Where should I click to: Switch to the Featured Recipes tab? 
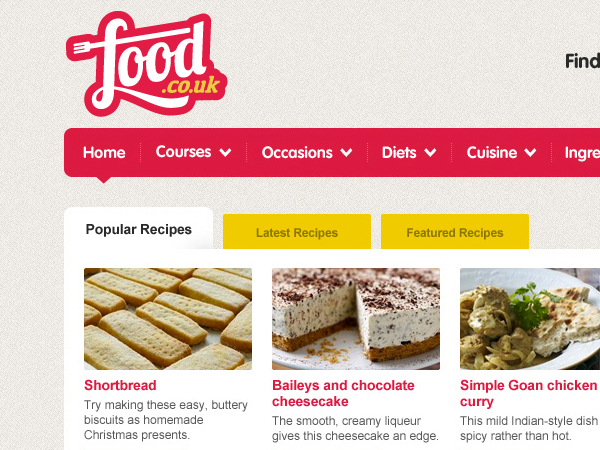455,232
